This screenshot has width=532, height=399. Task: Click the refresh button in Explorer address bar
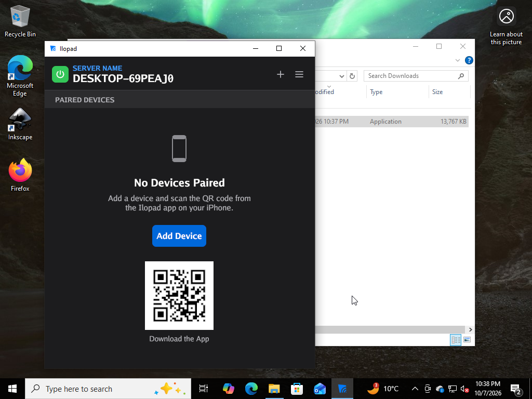[352, 76]
